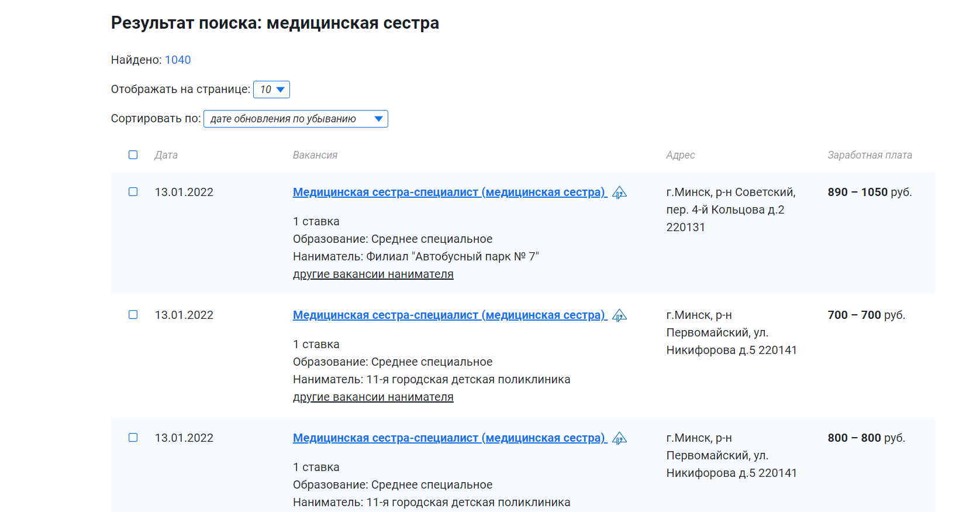Open the sort-by dropdown дате обновления по убыванию
The height and width of the screenshot is (512, 980).
pyautogui.click(x=296, y=119)
